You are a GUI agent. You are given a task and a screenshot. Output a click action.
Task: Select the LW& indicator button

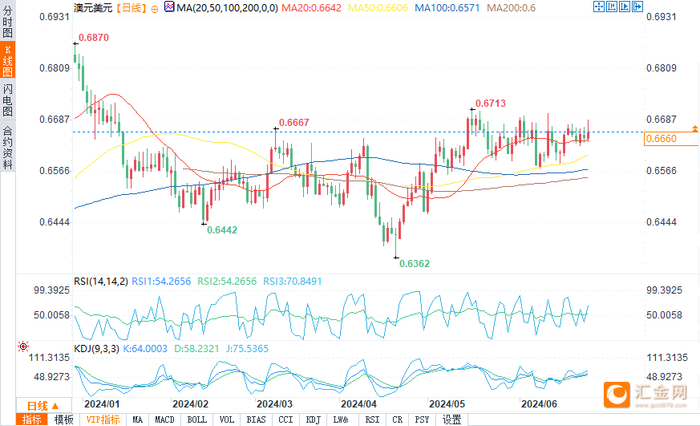point(341,420)
